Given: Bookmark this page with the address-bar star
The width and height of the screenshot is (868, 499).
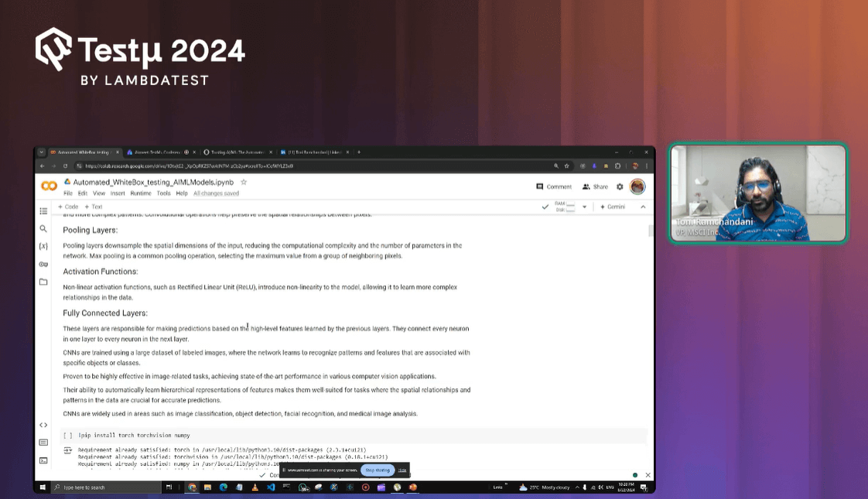Looking at the screenshot, I should pyautogui.click(x=566, y=166).
